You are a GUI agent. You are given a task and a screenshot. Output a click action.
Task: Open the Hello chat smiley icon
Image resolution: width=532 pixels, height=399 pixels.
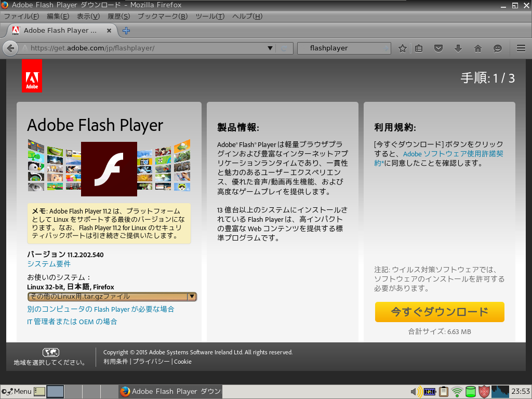(497, 48)
